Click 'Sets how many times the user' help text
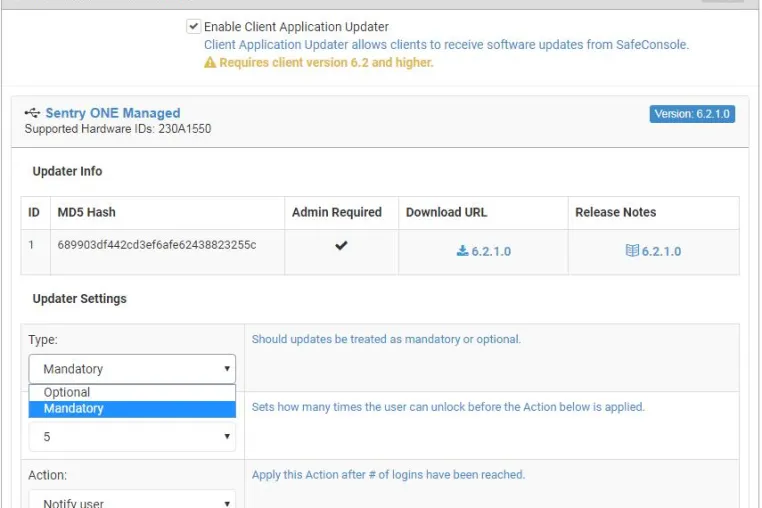 448,407
